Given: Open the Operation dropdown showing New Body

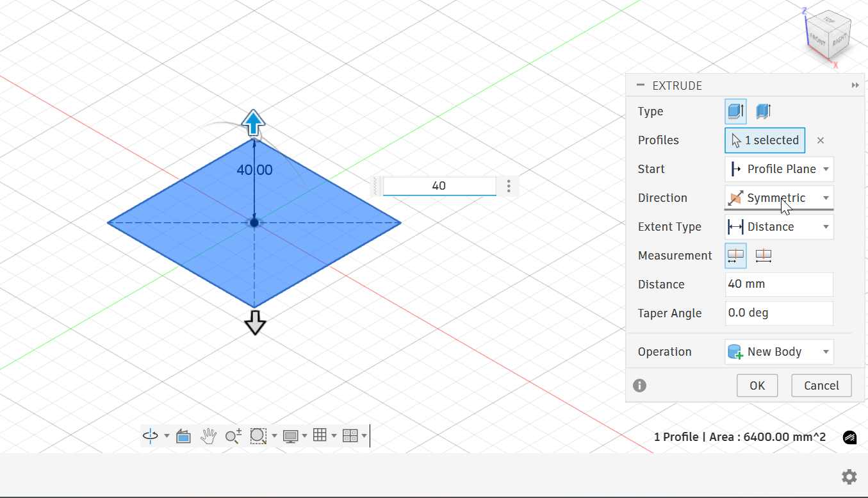Looking at the screenshot, I should click(x=779, y=352).
